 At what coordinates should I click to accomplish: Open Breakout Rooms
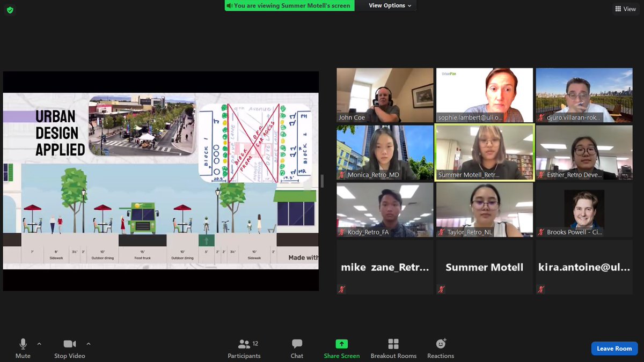pos(393,348)
